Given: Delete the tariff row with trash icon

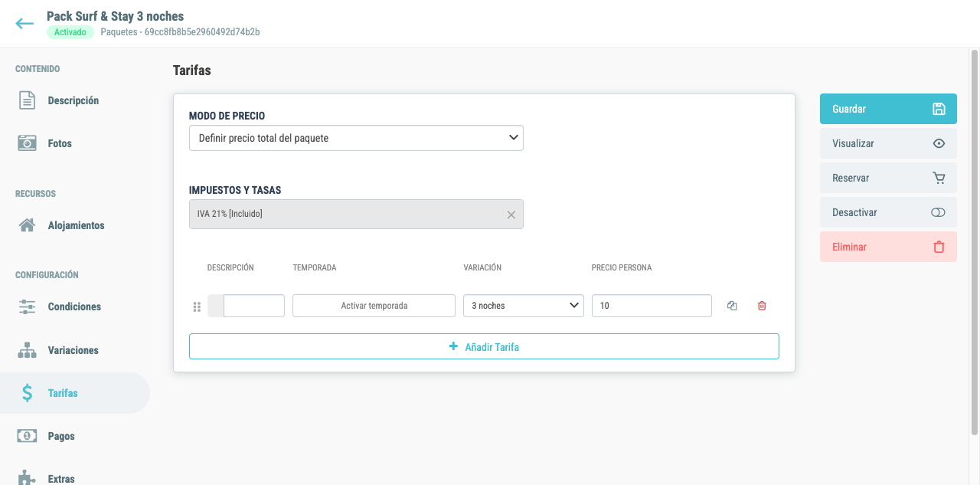Looking at the screenshot, I should [762, 306].
